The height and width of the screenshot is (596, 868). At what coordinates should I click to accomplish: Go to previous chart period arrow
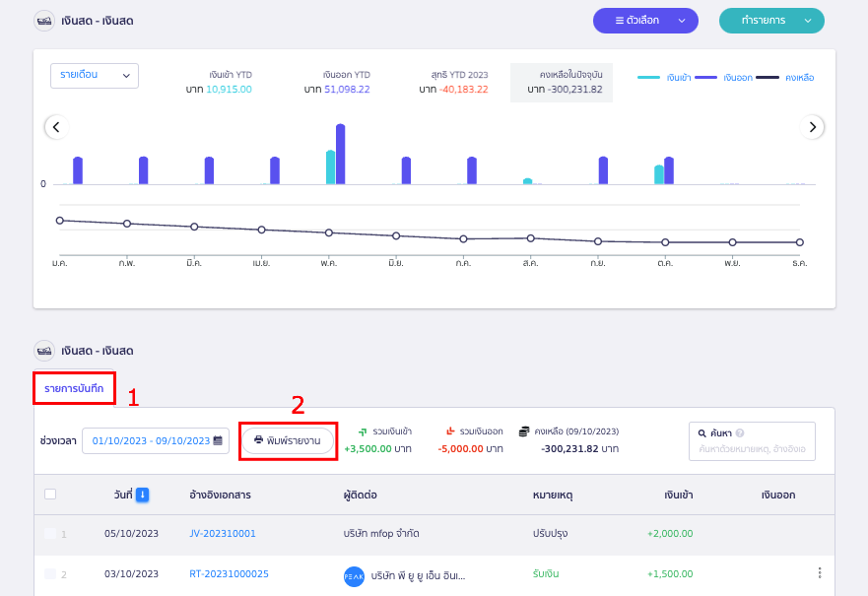click(56, 127)
